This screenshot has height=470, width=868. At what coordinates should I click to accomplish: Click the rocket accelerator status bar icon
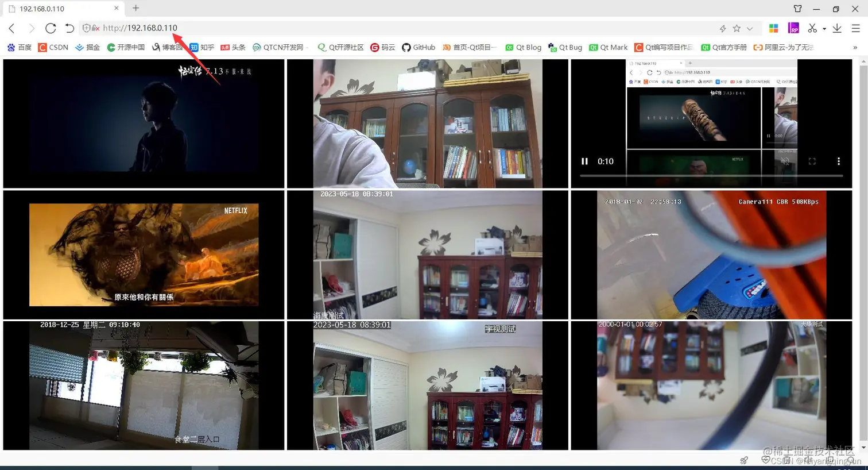pos(744,460)
